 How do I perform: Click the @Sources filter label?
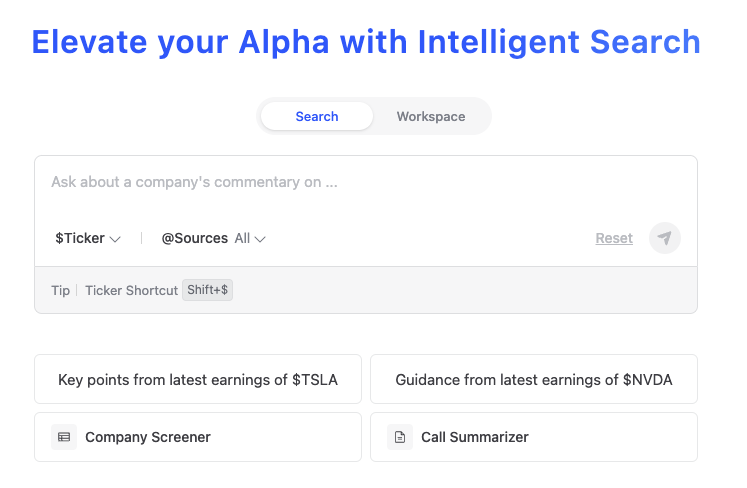click(x=195, y=238)
